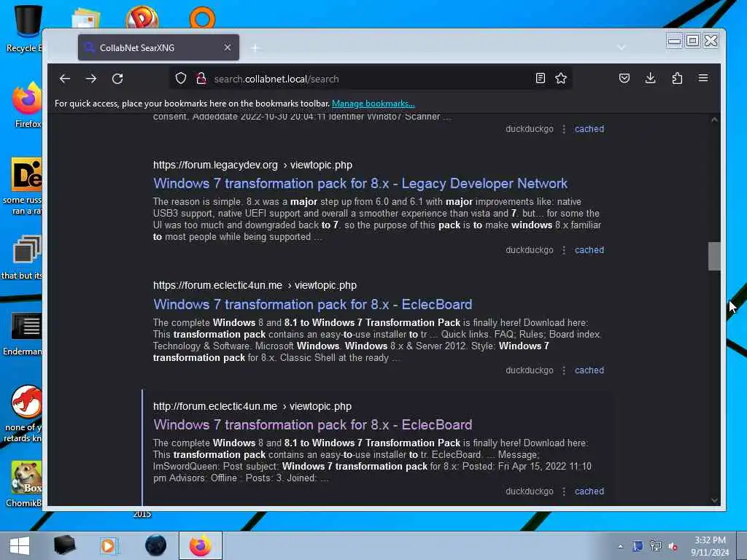Open a new tab with plus button
Image resolution: width=747 pixels, height=560 pixels.
tap(255, 47)
